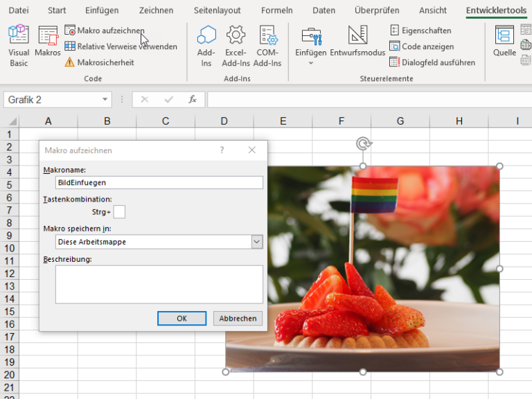Click the picture rotation handle
532x399 pixels.
(x=364, y=143)
